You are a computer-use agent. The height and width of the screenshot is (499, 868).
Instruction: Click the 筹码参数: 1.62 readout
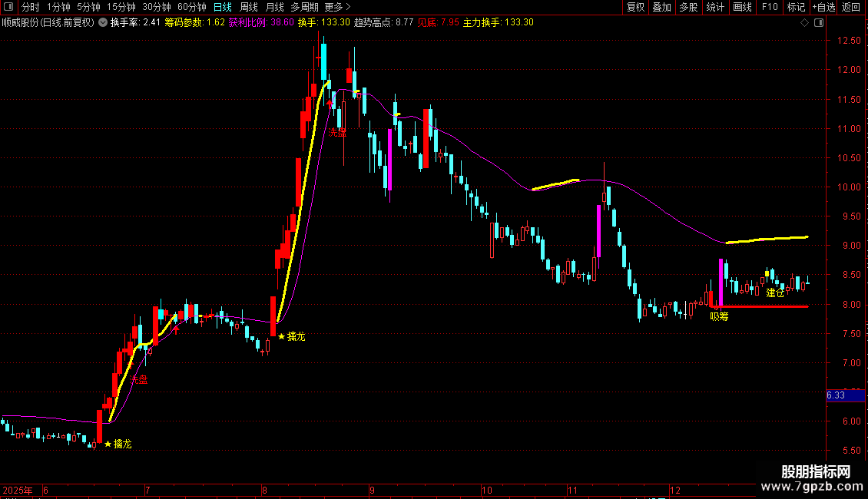[x=194, y=23]
